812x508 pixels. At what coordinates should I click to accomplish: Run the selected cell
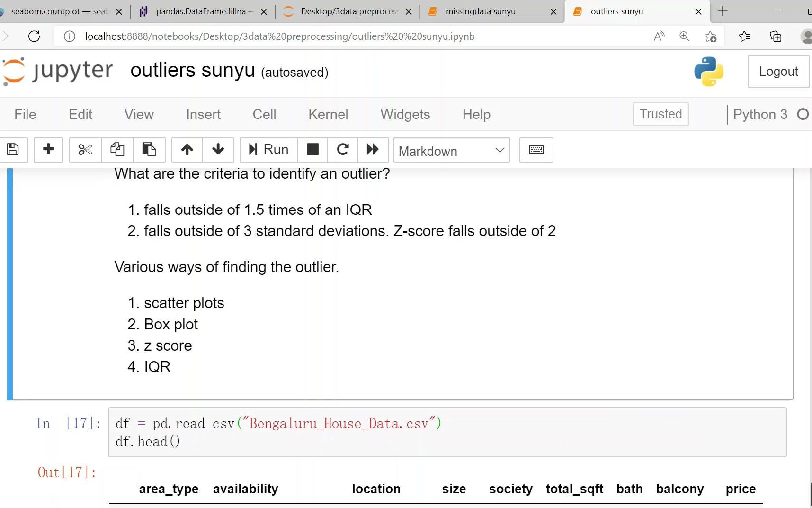[x=268, y=150]
